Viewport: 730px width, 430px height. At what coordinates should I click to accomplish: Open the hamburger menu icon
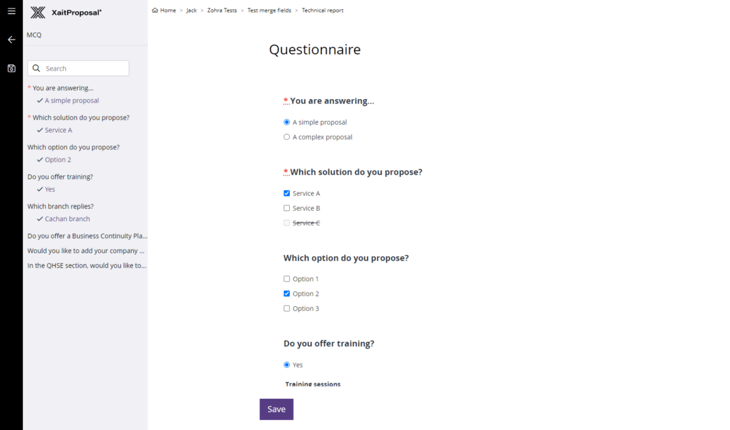(11, 11)
